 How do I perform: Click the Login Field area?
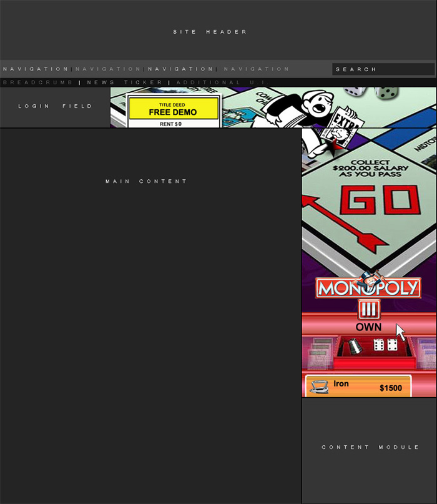[55, 107]
